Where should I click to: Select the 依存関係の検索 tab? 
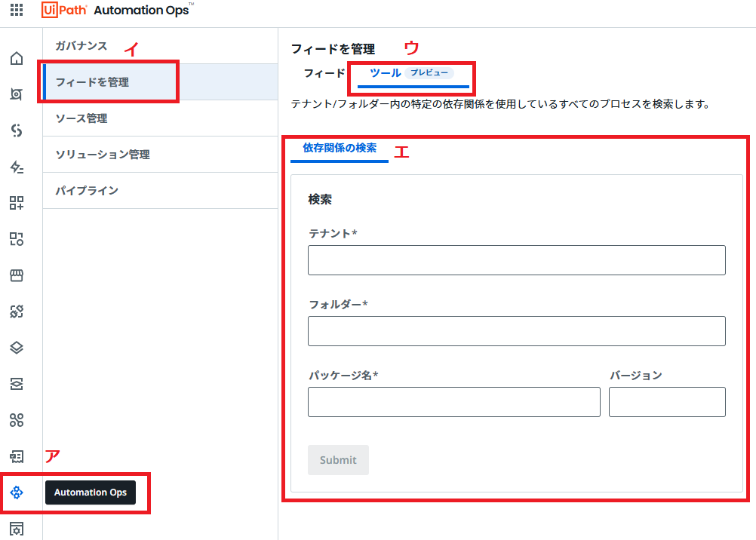click(340, 148)
